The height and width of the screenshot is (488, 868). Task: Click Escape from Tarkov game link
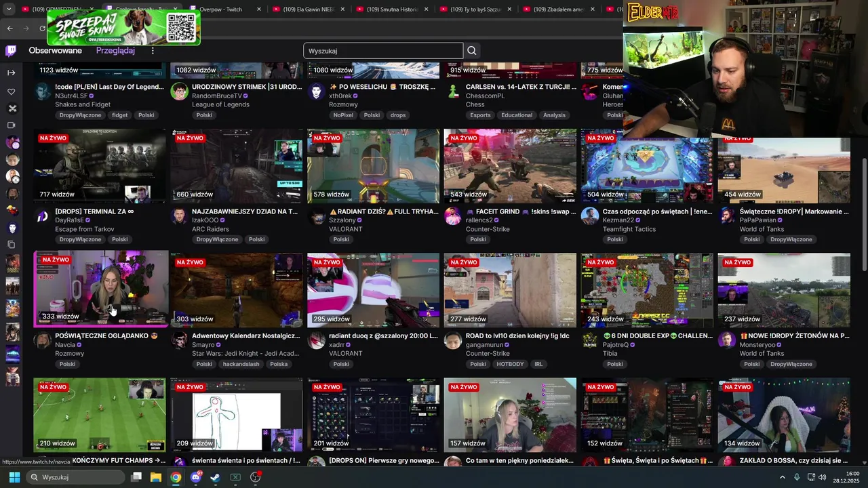point(84,229)
